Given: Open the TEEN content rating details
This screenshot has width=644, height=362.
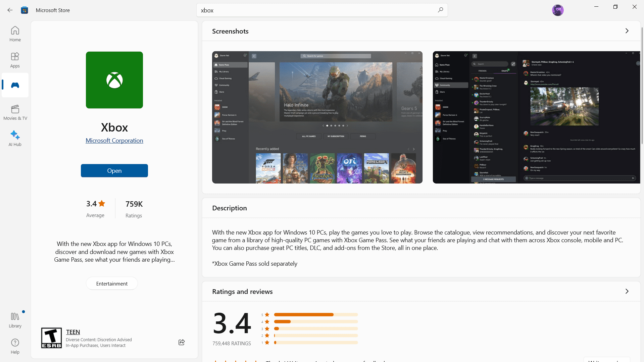Looking at the screenshot, I should [x=73, y=332].
